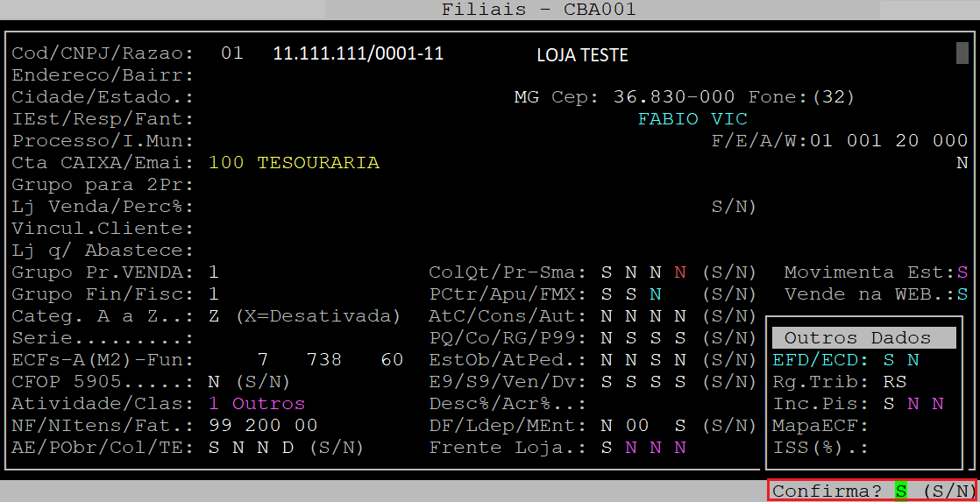Click the CNPJ number 11.111.111/0001-11
Screen dimensions: 980x502
tap(359, 54)
